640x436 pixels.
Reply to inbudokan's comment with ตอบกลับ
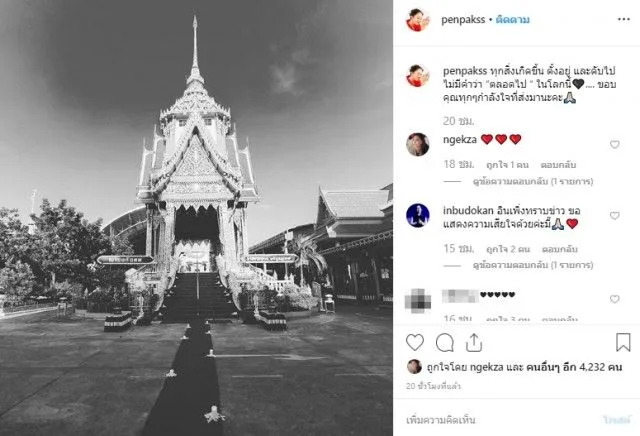tap(560, 249)
